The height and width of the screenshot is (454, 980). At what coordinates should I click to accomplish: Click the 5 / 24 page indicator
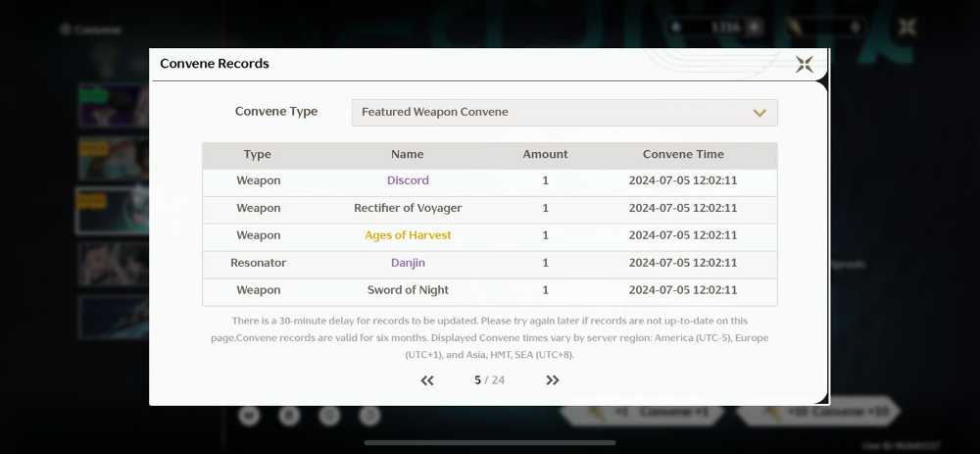click(489, 380)
